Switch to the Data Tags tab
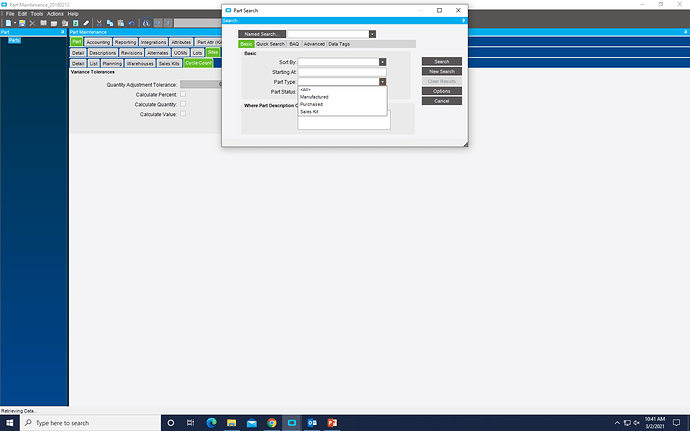Image resolution: width=690 pixels, height=431 pixels. [339, 44]
